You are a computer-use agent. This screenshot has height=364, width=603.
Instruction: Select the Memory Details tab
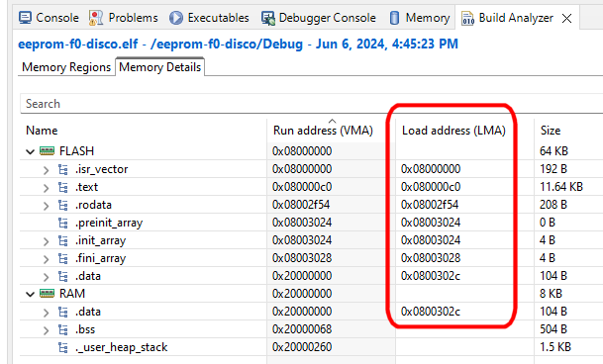click(160, 67)
